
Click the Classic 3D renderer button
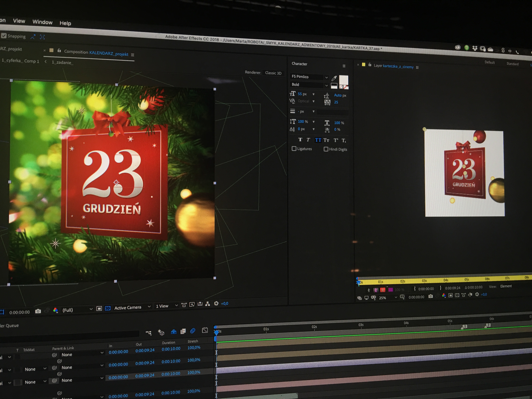coord(273,73)
